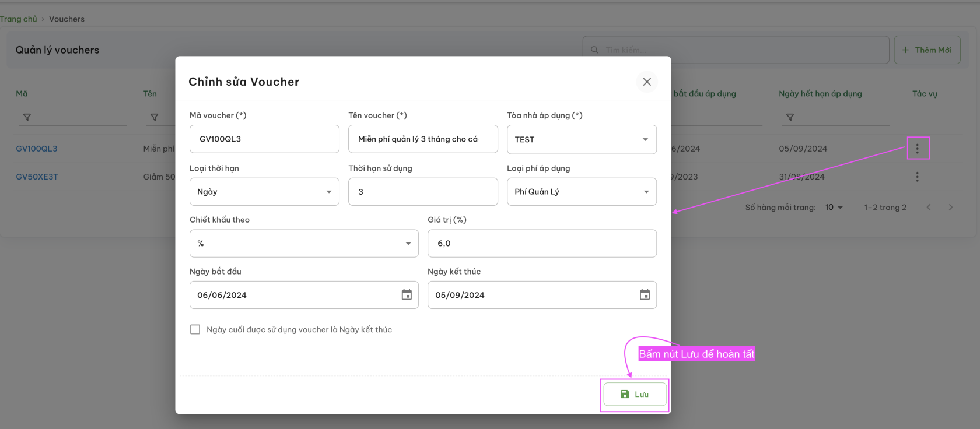Open voucher GV50XE3T link
Image resolution: width=980 pixels, height=429 pixels.
click(x=37, y=177)
